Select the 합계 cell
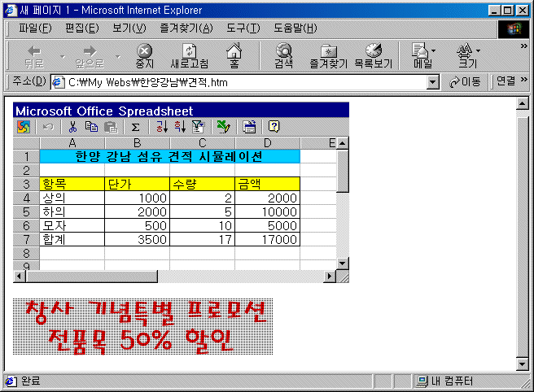The image size is (534, 392). (72, 239)
